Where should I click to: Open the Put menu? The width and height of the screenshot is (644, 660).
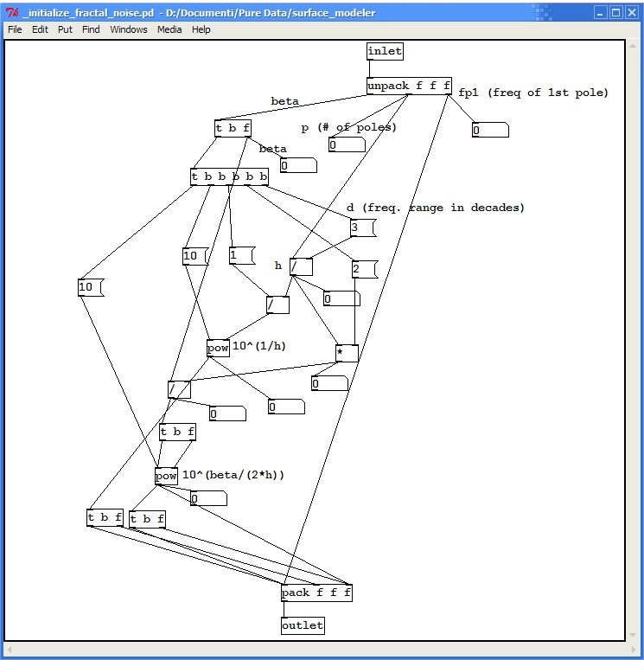[x=65, y=29]
